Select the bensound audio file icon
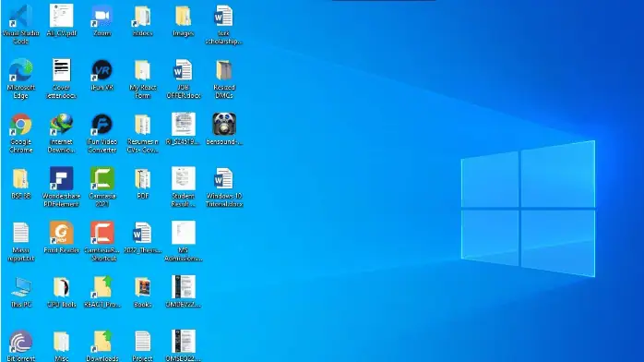Image resolution: width=644 pixels, height=362 pixels. 224,124
